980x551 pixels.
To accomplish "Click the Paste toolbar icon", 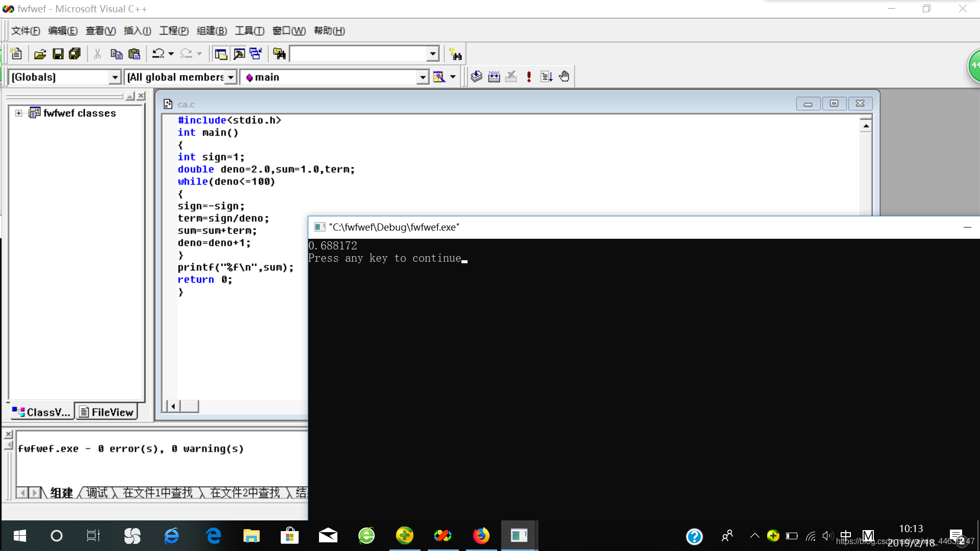I will (134, 54).
